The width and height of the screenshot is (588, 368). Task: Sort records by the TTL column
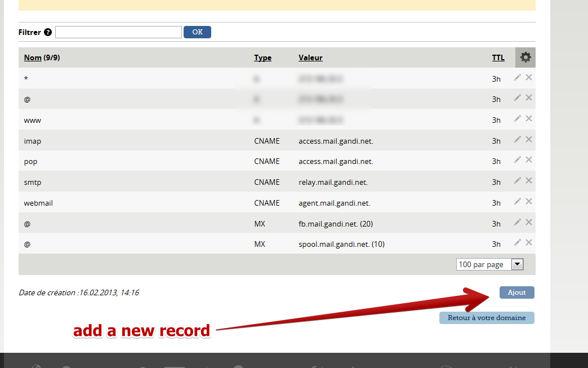(x=498, y=57)
